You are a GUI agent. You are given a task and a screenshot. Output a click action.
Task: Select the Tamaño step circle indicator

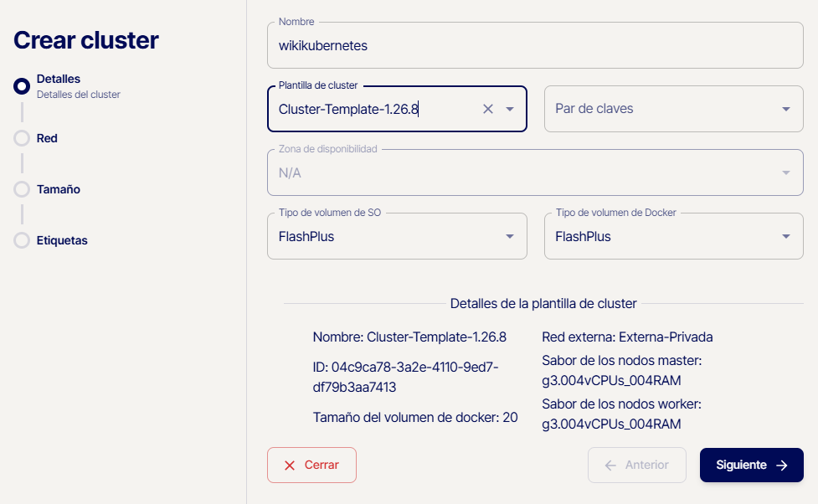[23, 189]
